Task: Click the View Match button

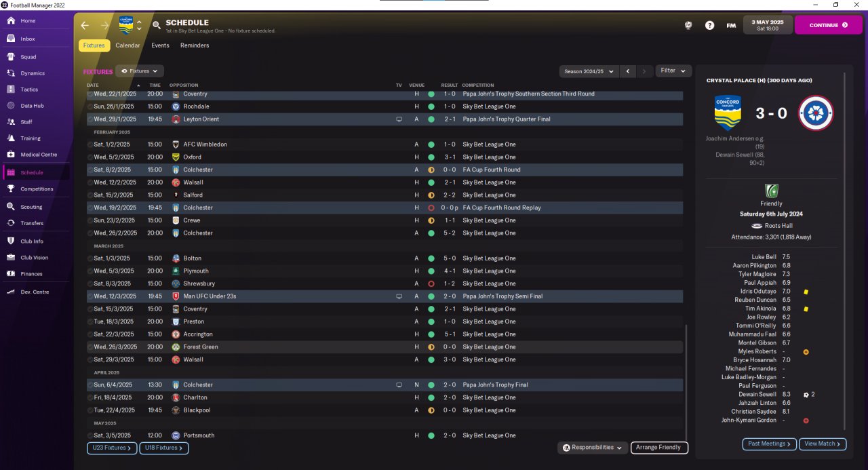Action: point(823,444)
